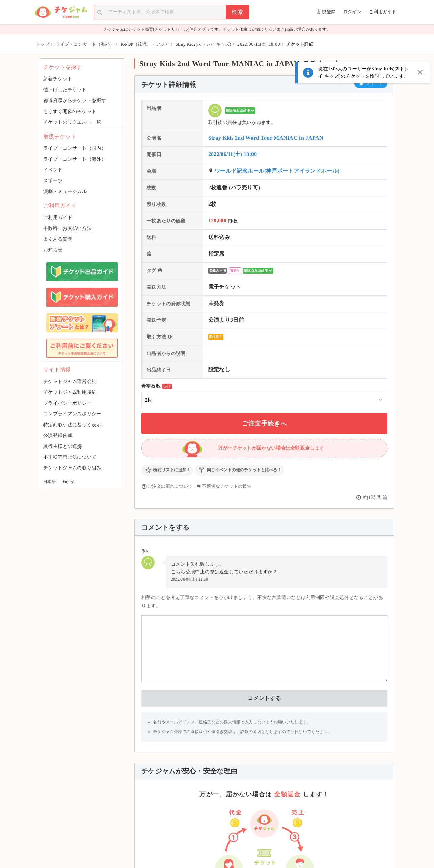Switch language to 日本語
The width and height of the screenshot is (434, 868).
(49, 482)
